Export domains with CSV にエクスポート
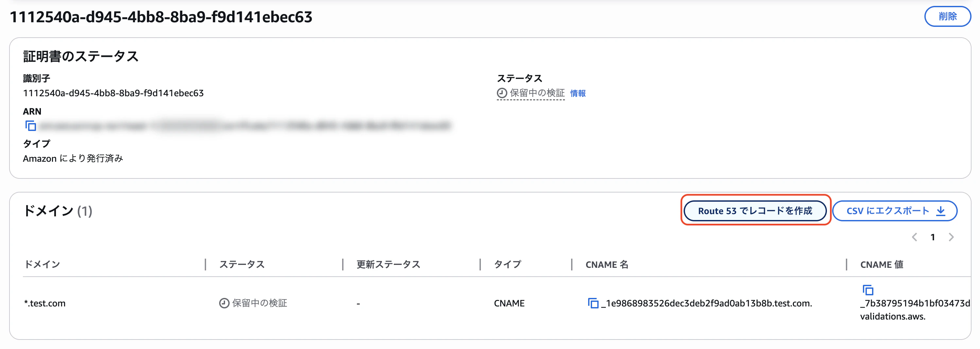 (x=895, y=211)
